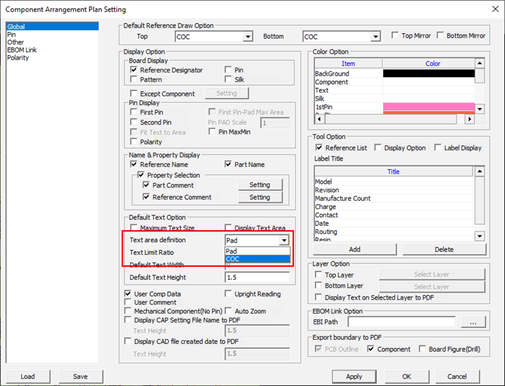Image resolution: width=505 pixels, height=386 pixels.
Task: Enable the Polarity pin display checkbox
Action: (x=134, y=142)
